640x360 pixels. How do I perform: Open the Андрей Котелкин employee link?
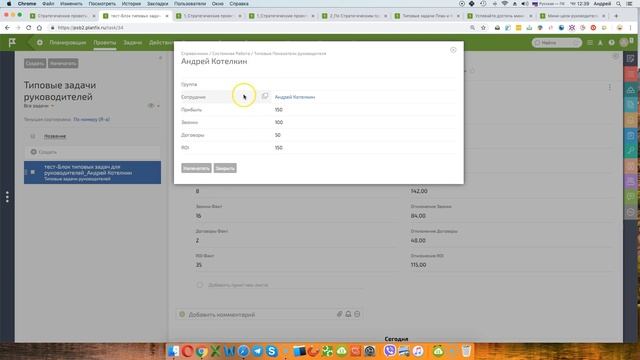295,97
